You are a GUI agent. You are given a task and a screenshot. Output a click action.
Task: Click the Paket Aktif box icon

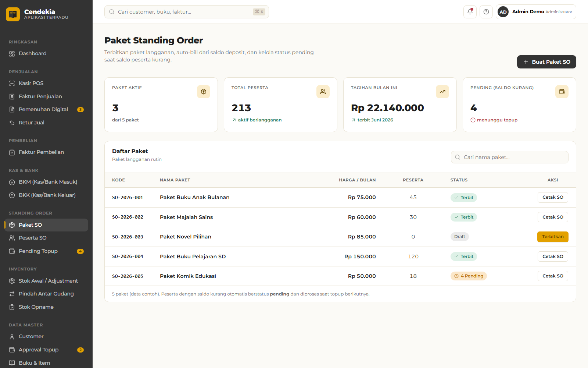click(204, 92)
